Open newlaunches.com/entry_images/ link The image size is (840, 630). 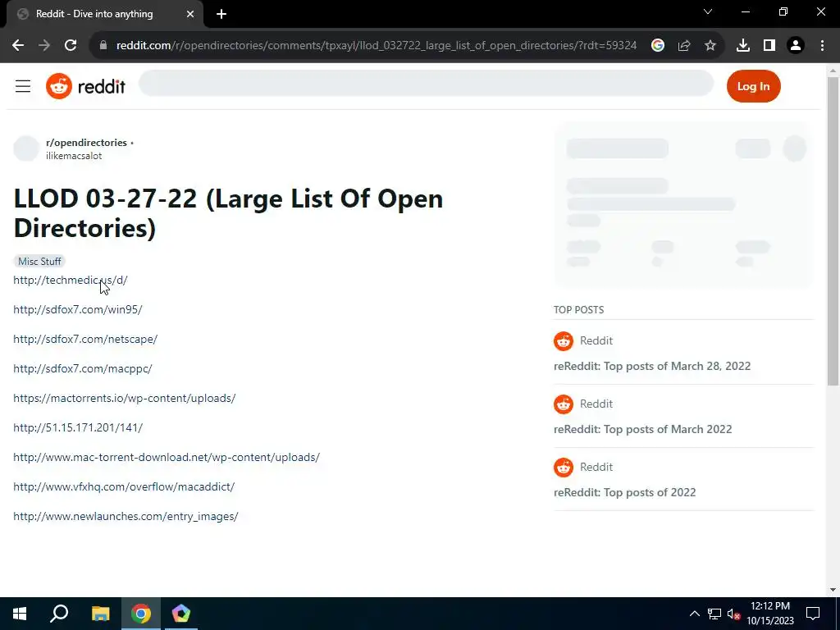pyautogui.click(x=126, y=517)
